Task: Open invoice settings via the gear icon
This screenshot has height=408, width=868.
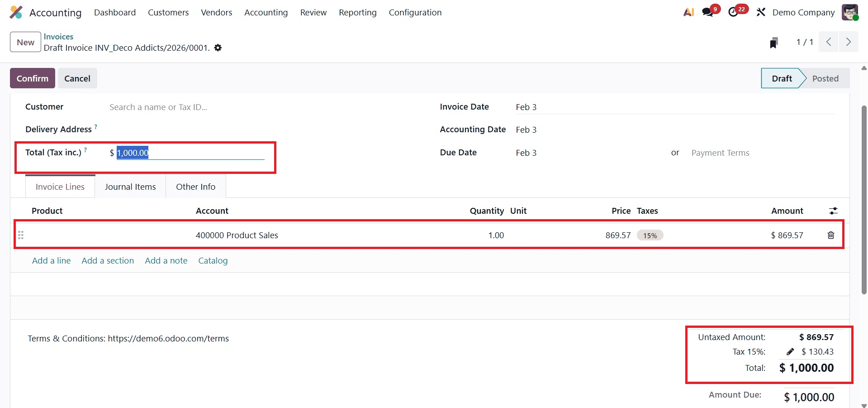Action: click(x=218, y=48)
